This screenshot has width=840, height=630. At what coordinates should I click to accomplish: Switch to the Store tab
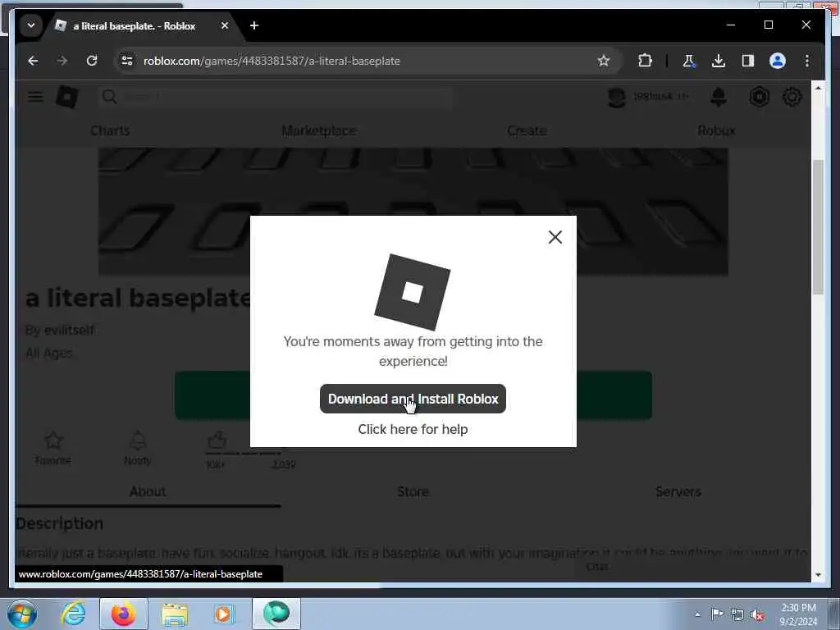point(413,491)
